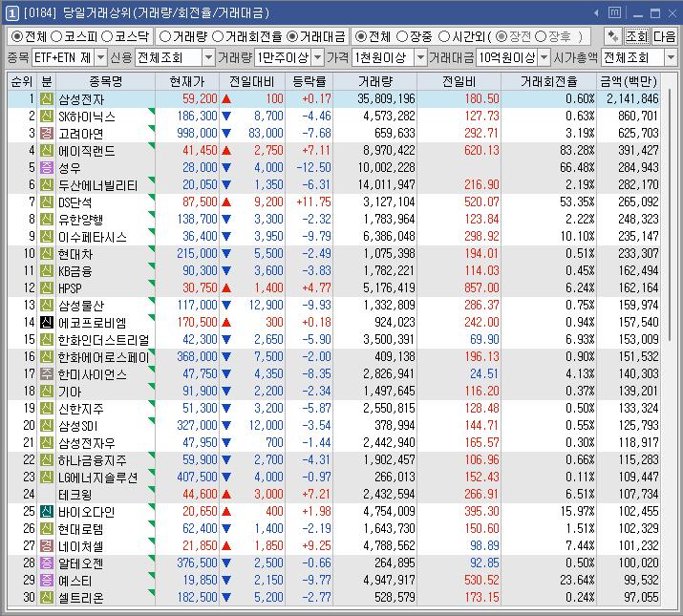The image size is (683, 616).
Task: Click the teal 신 badge for 바이오다인
Action: coord(47,512)
